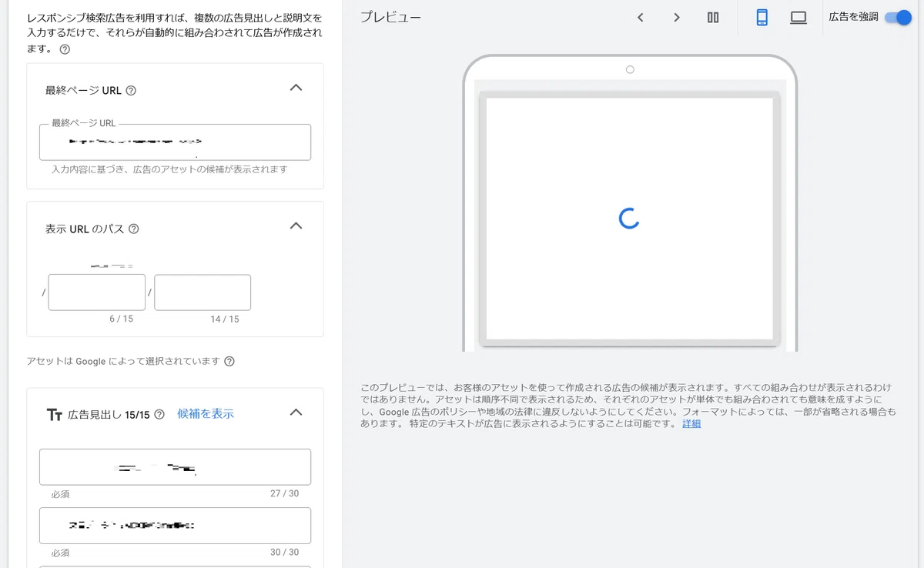Show the previous ad preview
924x568 pixels.
pyautogui.click(x=640, y=18)
